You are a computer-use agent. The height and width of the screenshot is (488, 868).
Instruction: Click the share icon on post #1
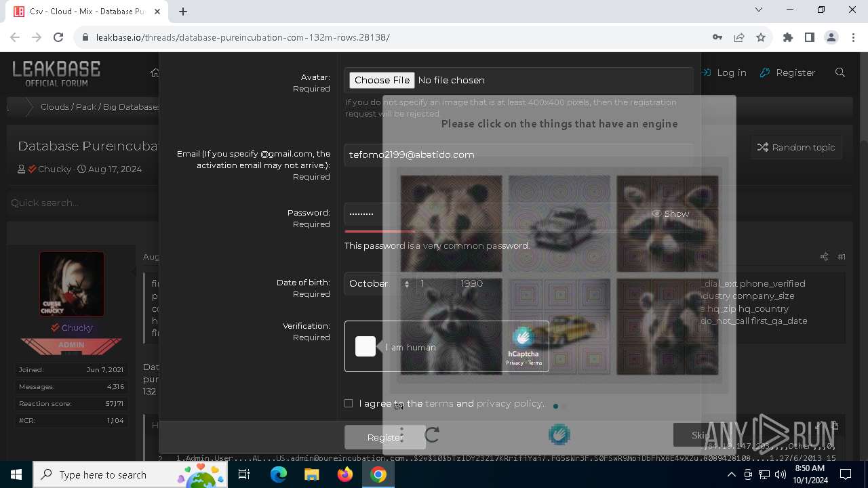(824, 256)
